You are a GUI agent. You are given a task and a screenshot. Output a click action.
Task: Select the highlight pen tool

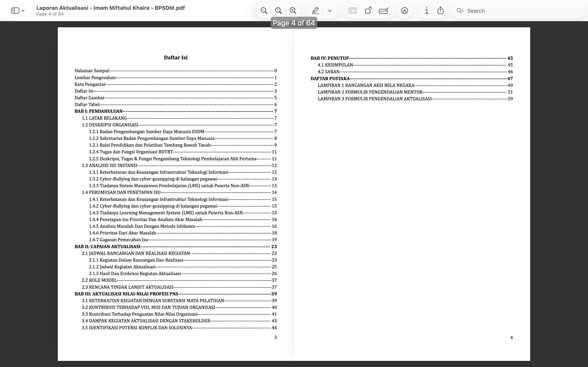pyautogui.click(x=315, y=11)
